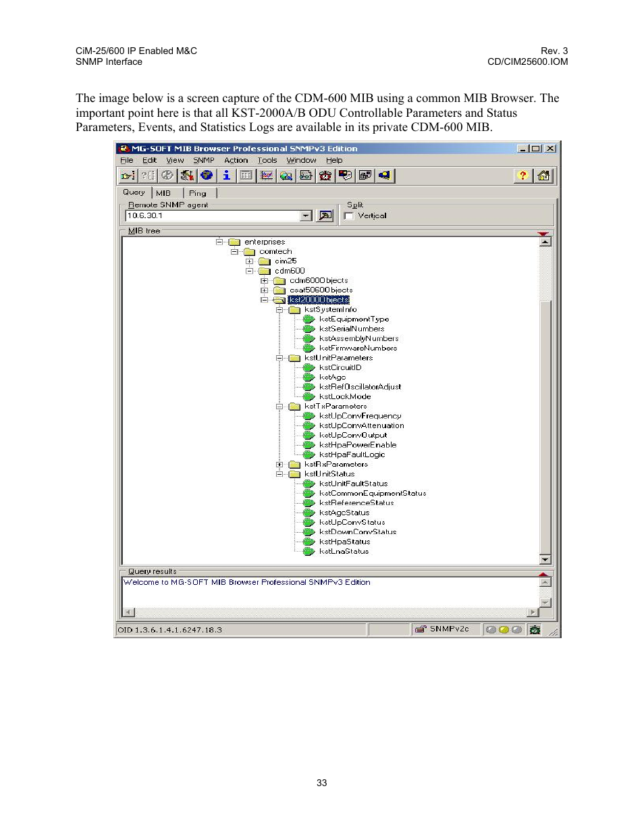Collapse the comtech tree node
This screenshot has width=644, height=834.
pyautogui.click(x=234, y=252)
